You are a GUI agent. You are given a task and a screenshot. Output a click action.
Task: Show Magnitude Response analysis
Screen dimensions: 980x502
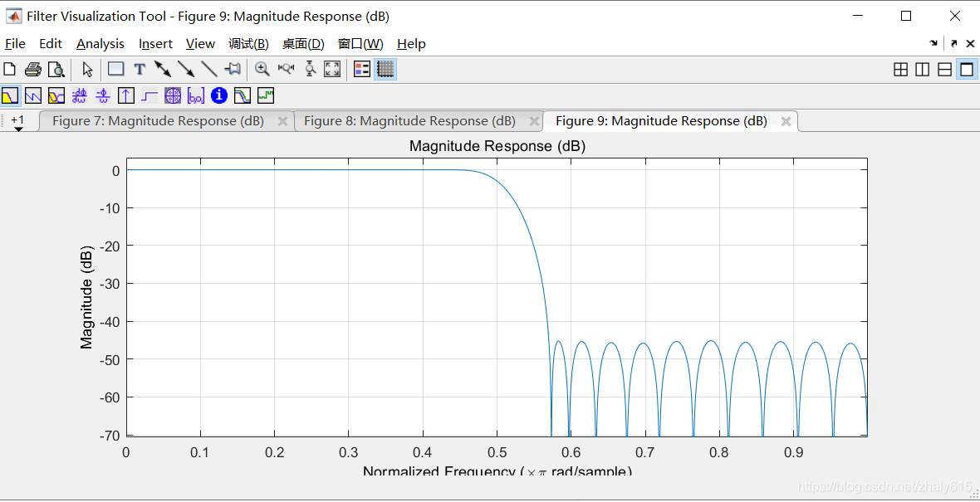click(x=11, y=95)
